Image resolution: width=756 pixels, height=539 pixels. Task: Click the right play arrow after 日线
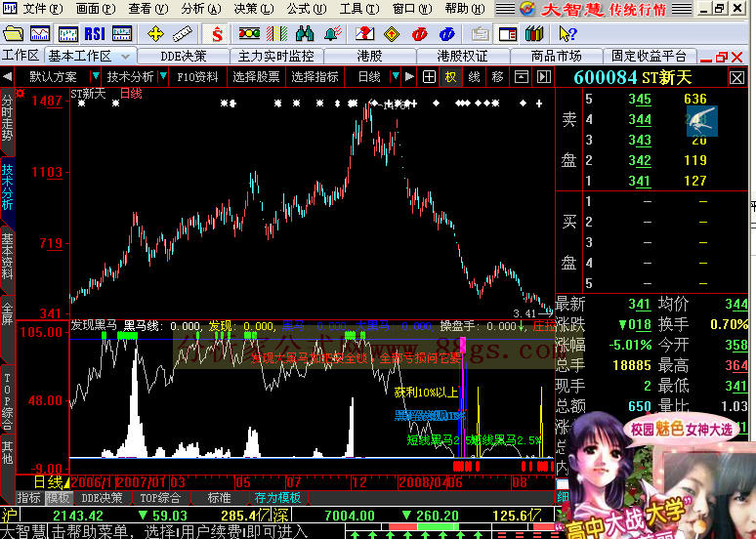[x=409, y=77]
